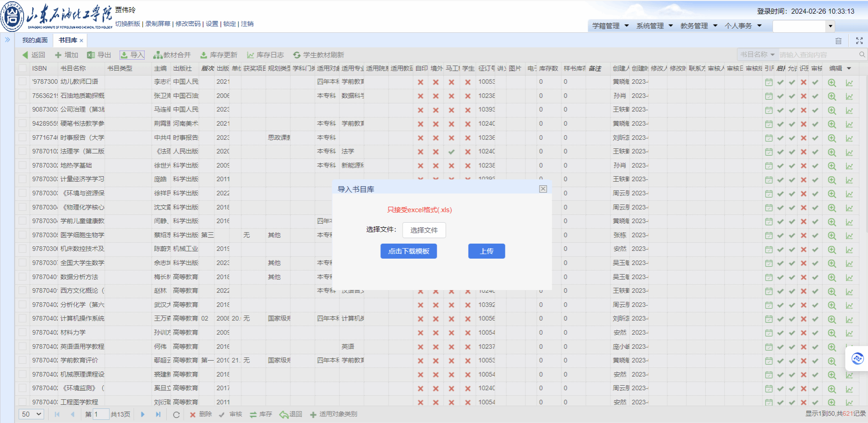Toggle fullscreen with the expand icon

tap(859, 41)
